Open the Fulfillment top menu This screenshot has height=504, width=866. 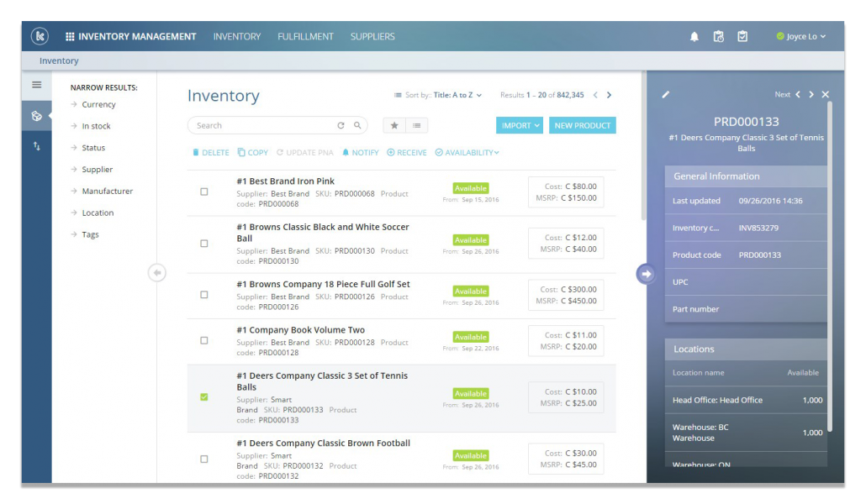[305, 36]
